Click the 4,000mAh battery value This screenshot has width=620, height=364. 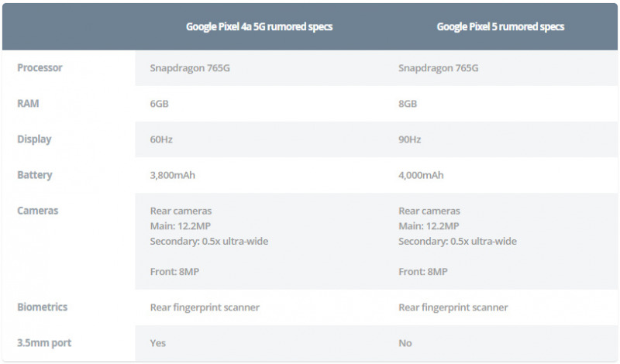tap(421, 175)
